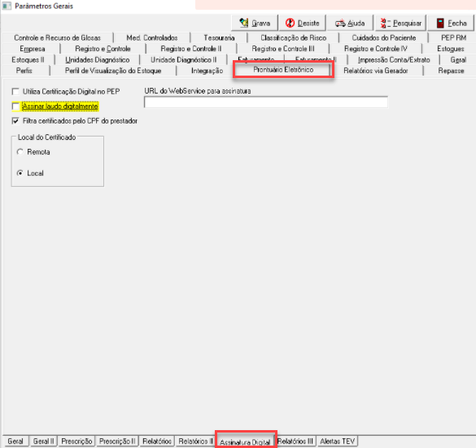
Task: Select the Prontuário Eletrônico tab
Action: 283,70
